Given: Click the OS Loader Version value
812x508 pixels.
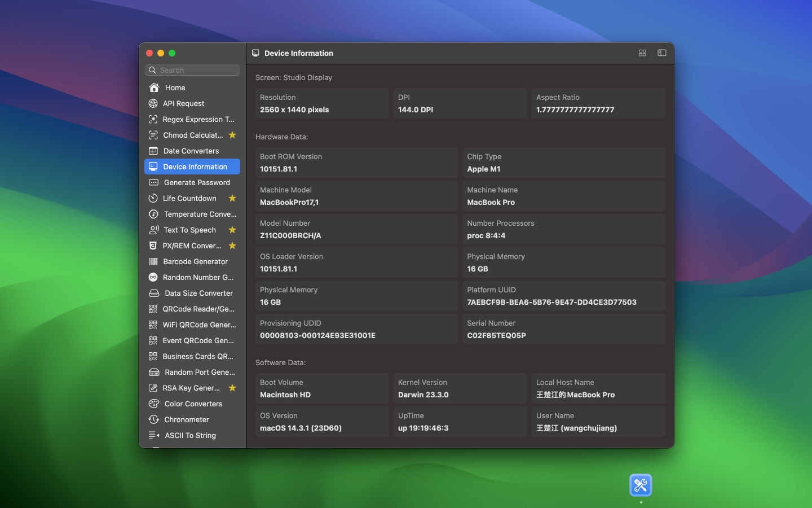Looking at the screenshot, I should [x=279, y=269].
